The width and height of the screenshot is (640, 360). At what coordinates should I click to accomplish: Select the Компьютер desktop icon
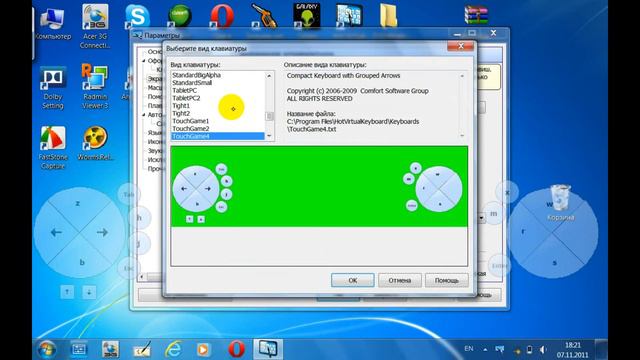click(53, 22)
